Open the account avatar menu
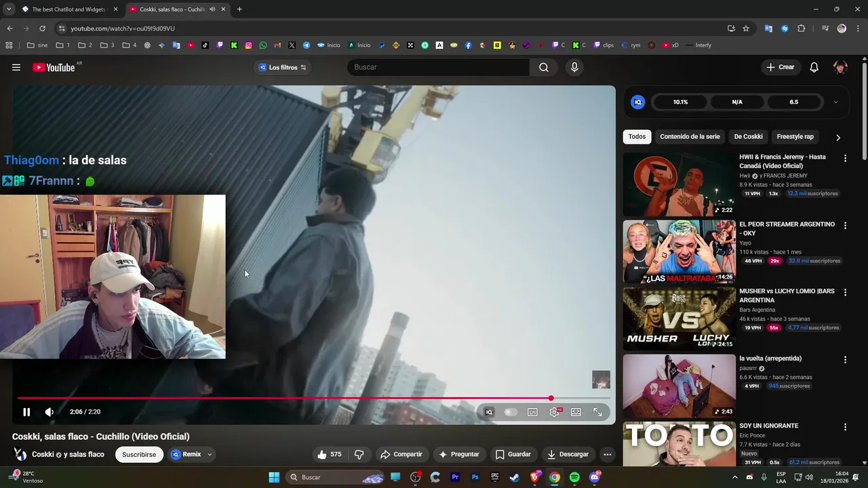The height and width of the screenshot is (488, 868). pyautogui.click(x=840, y=67)
